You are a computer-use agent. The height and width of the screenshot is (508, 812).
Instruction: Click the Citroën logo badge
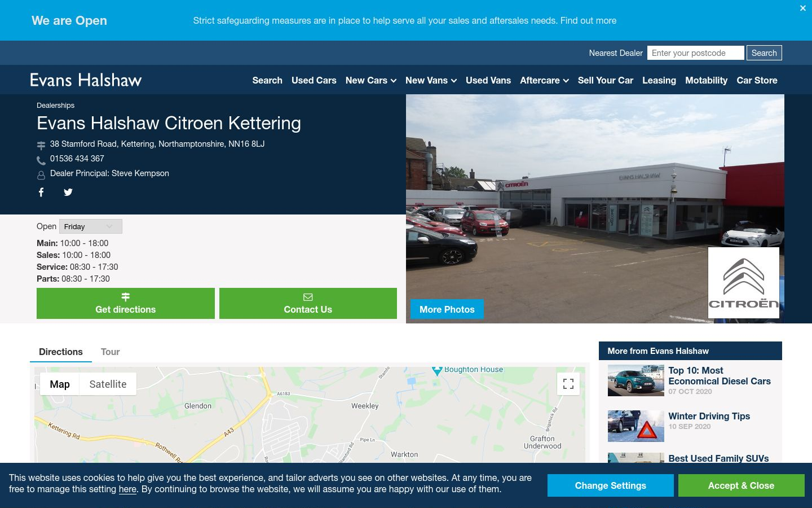pos(744,283)
